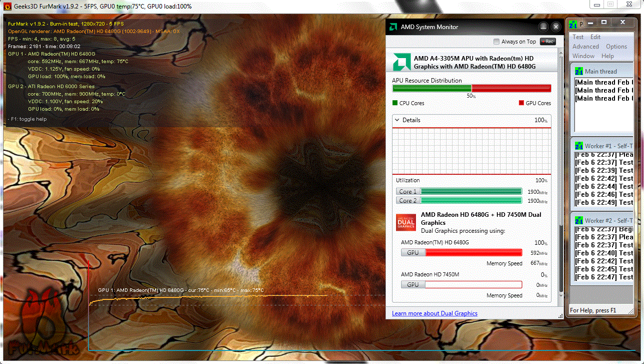Open the Help menu in Prime95

607,56
